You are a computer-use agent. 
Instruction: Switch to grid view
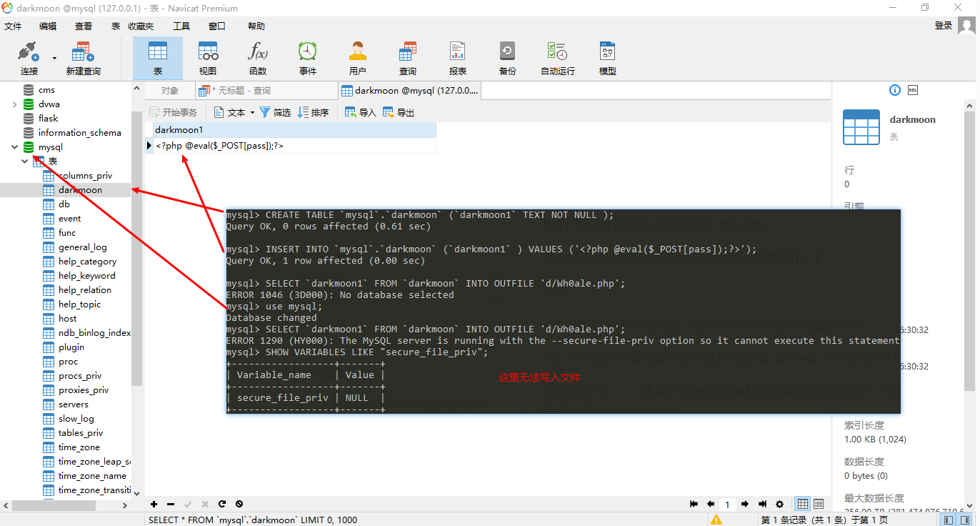pyautogui.click(x=803, y=504)
